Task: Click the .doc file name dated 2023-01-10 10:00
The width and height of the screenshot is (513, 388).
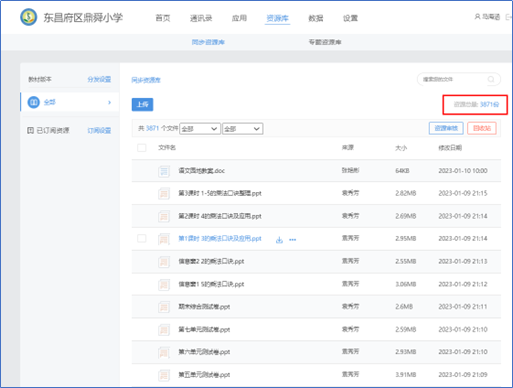Action: 201,171
